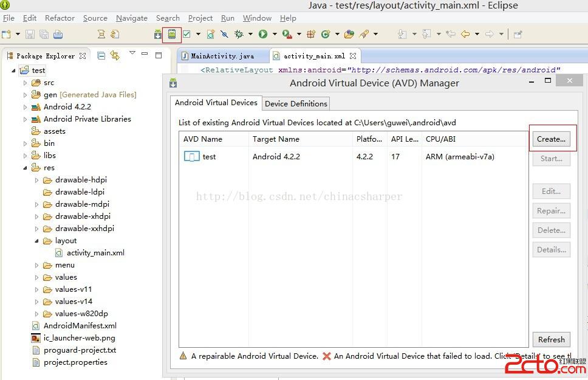Toggle Link with Editor in Package Explorer
This screenshot has height=380, width=588.
(x=115, y=55)
